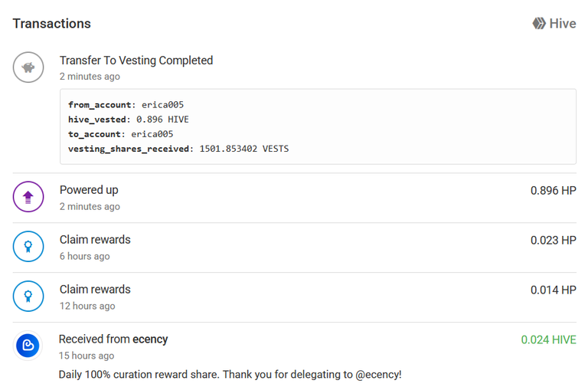Click the purple Powered up arrow icon
Screen dimensions: 588x387
[x=28, y=197]
